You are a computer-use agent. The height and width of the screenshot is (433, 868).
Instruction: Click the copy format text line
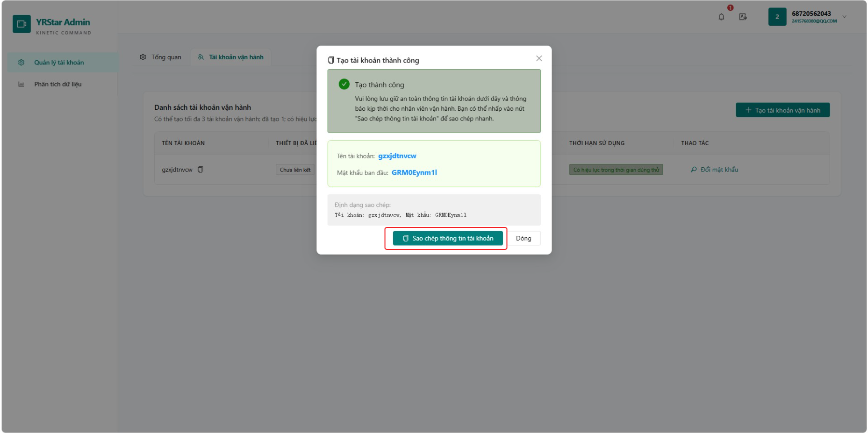pos(401,215)
